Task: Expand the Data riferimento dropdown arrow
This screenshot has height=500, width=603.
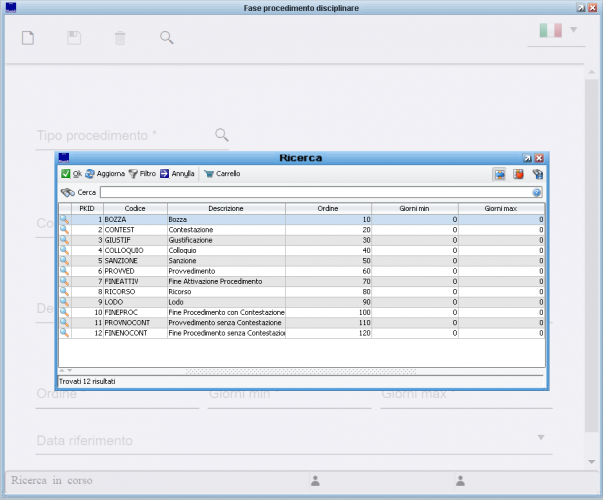Action: (x=541, y=437)
